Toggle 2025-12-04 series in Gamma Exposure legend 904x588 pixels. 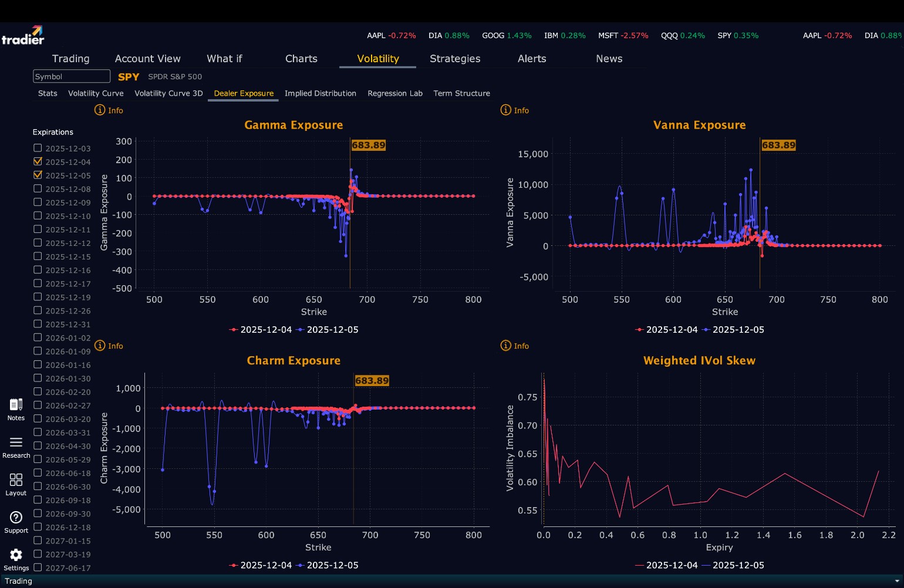(261, 330)
